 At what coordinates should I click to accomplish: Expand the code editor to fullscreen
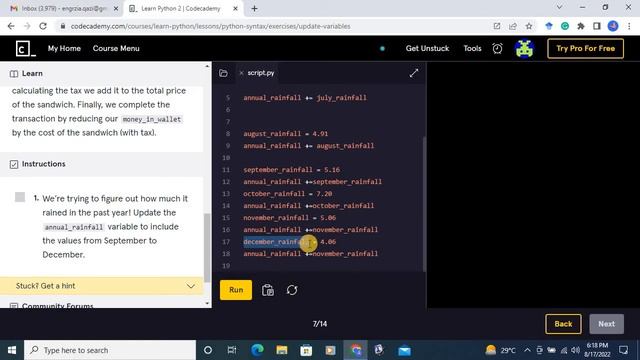pyautogui.click(x=413, y=73)
